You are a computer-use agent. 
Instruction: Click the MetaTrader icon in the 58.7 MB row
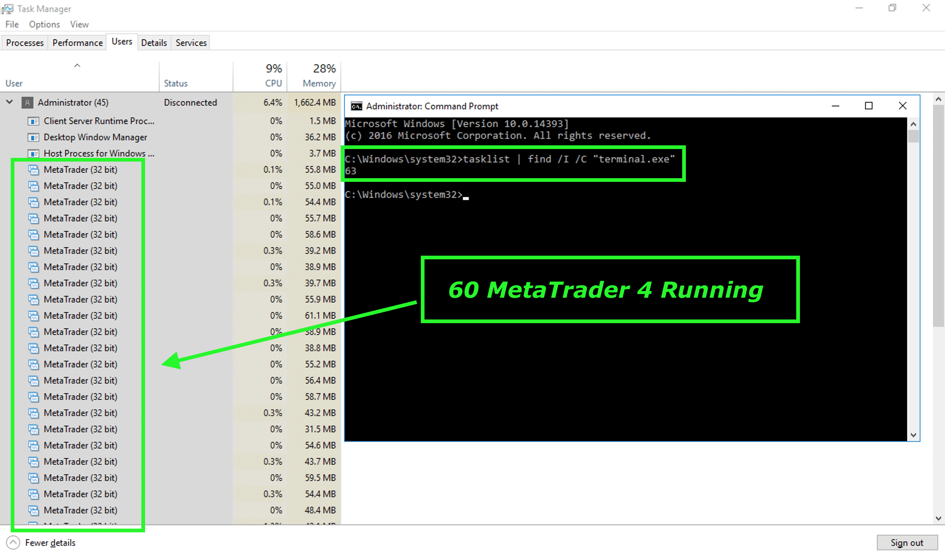(x=34, y=397)
